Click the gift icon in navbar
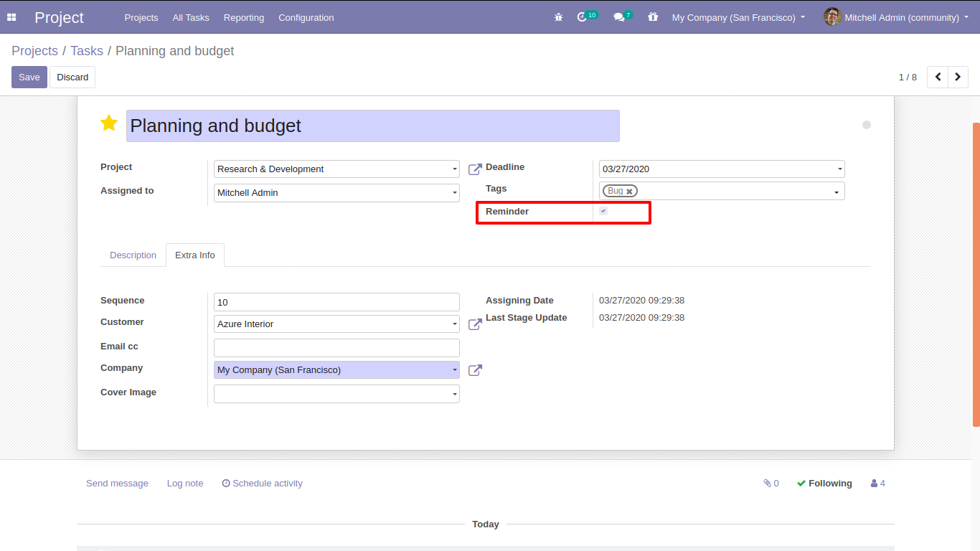The height and width of the screenshot is (551, 980). (x=652, y=17)
